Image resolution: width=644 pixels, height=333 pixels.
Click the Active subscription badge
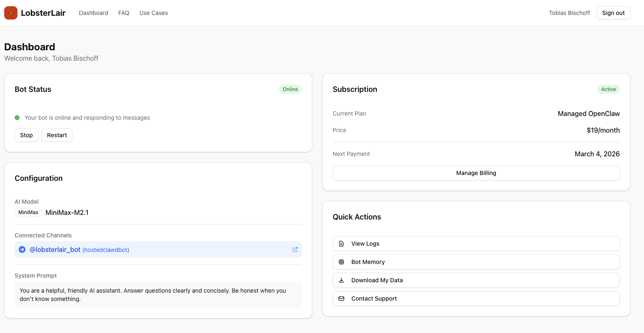608,89
